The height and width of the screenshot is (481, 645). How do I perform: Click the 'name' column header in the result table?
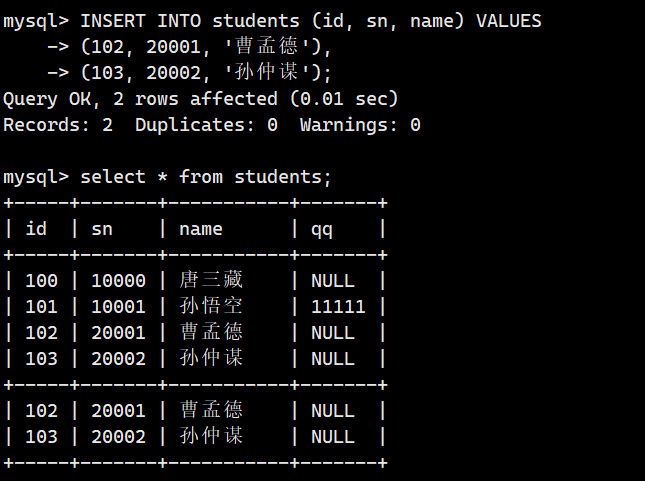(x=201, y=229)
